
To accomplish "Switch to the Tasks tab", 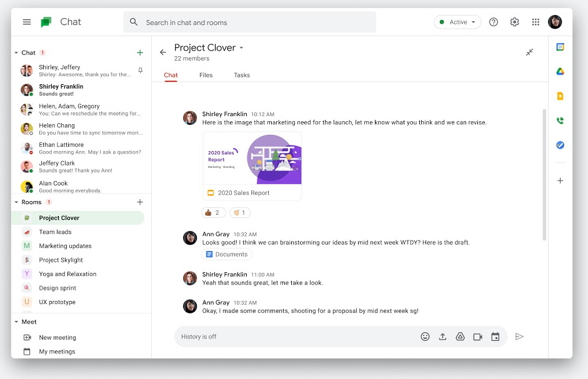I will (242, 75).
